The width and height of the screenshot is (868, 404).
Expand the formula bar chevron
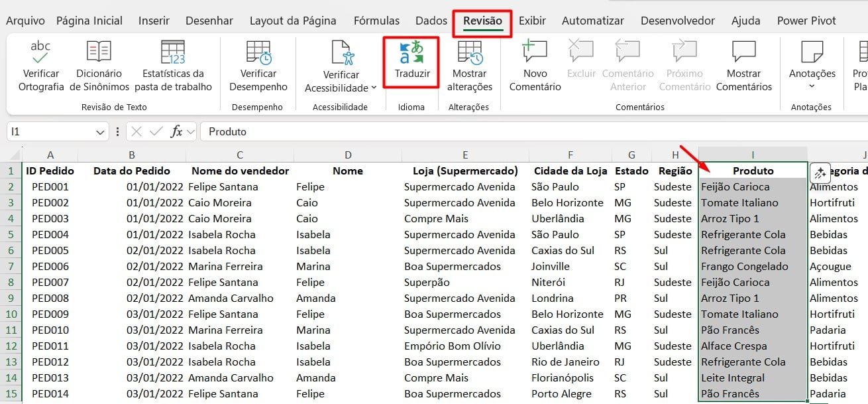(x=191, y=132)
